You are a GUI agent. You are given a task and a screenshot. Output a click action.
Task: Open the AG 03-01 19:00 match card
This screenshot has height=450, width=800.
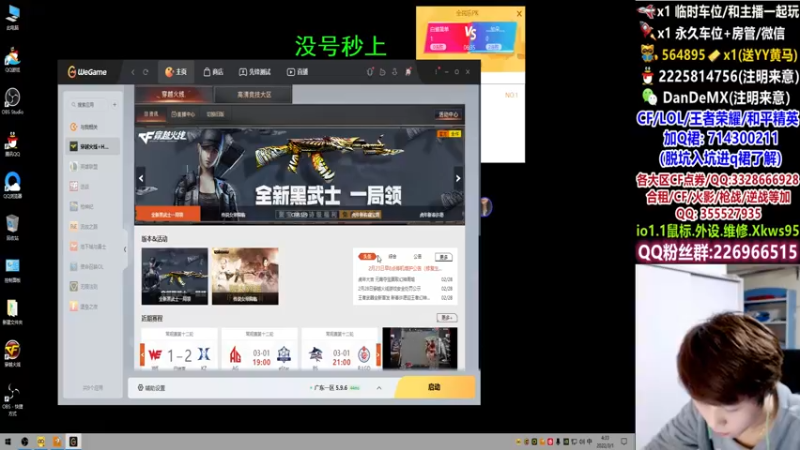point(259,349)
